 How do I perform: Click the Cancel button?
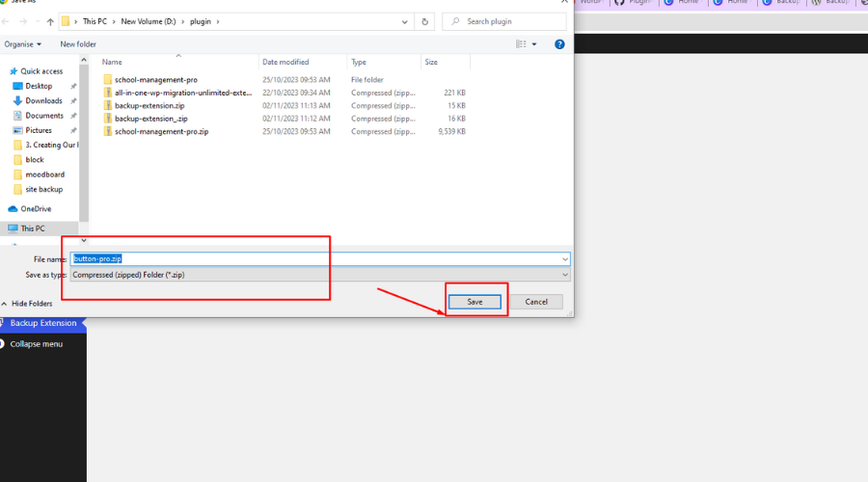(x=536, y=302)
